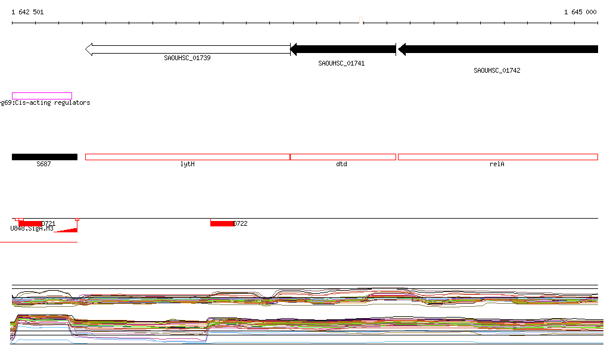Image resolution: width=610 pixels, height=364 pixels.
Task: Select the black S687 segment bar
Action: click(45, 157)
